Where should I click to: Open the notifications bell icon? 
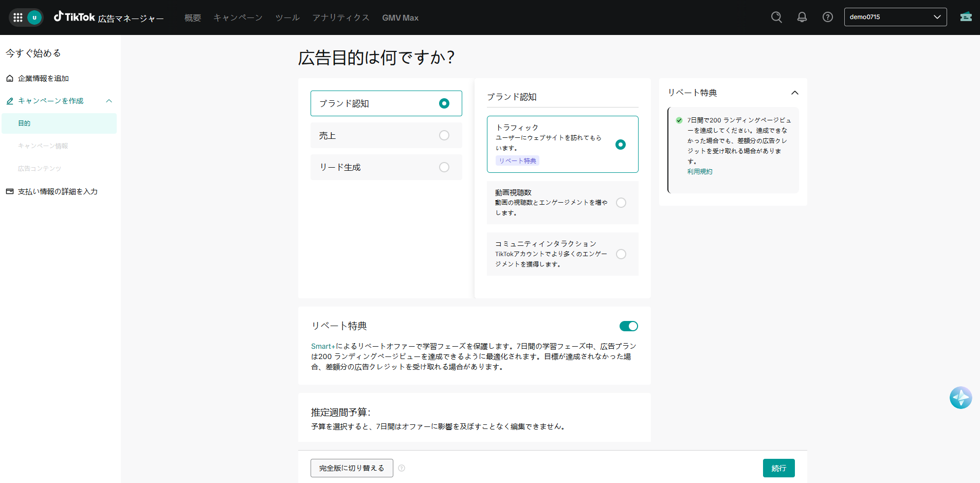pyautogui.click(x=802, y=17)
